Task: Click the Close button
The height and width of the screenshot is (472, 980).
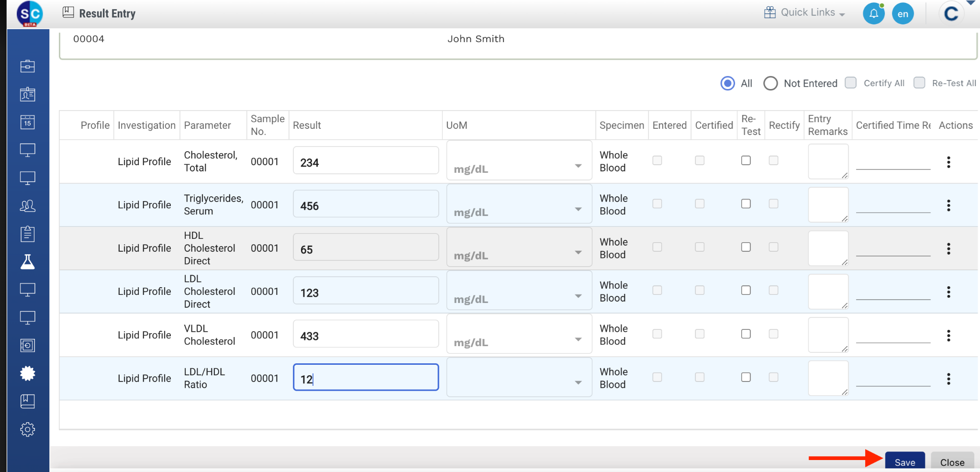Action: tap(952, 462)
